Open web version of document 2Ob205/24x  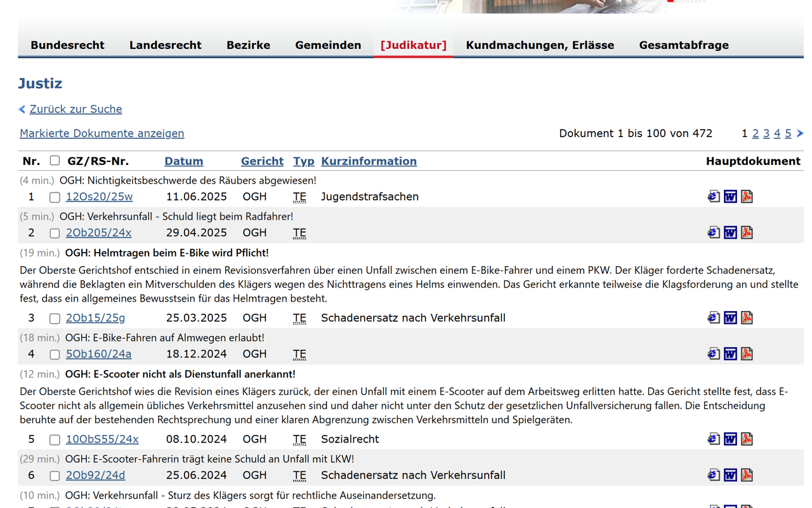coord(714,233)
